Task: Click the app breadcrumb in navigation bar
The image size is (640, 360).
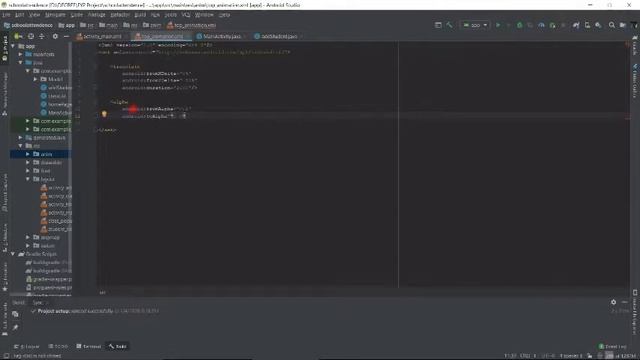Action: point(67,25)
